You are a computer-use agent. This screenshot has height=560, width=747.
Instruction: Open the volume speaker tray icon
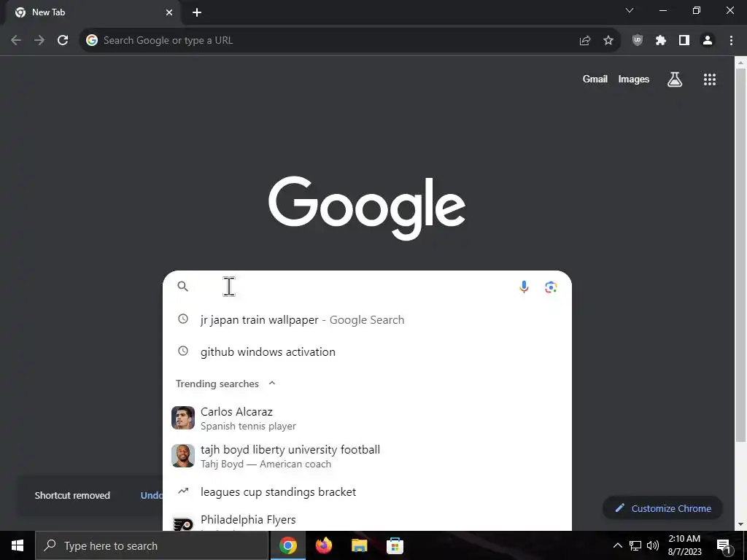[x=653, y=545]
